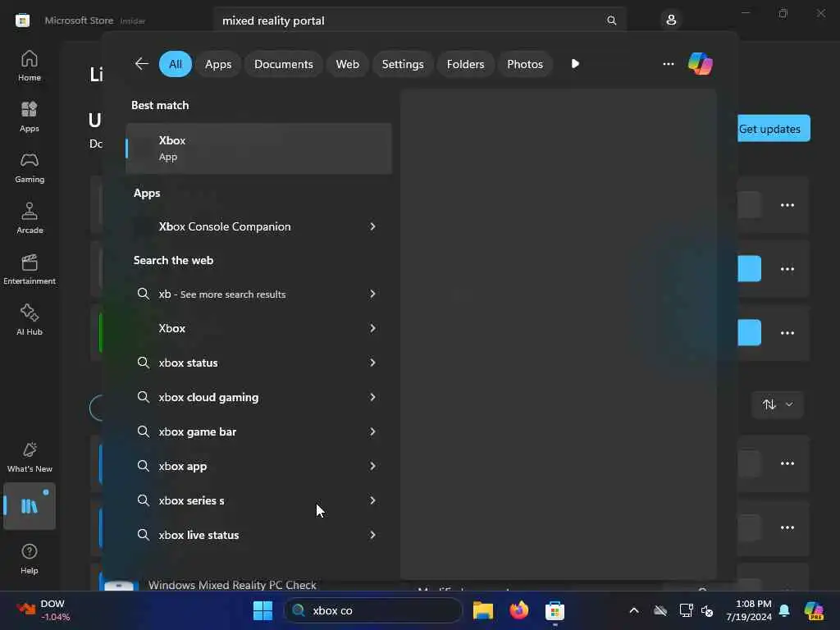Open the Windows Start button
The image size is (840, 630).
(262, 610)
